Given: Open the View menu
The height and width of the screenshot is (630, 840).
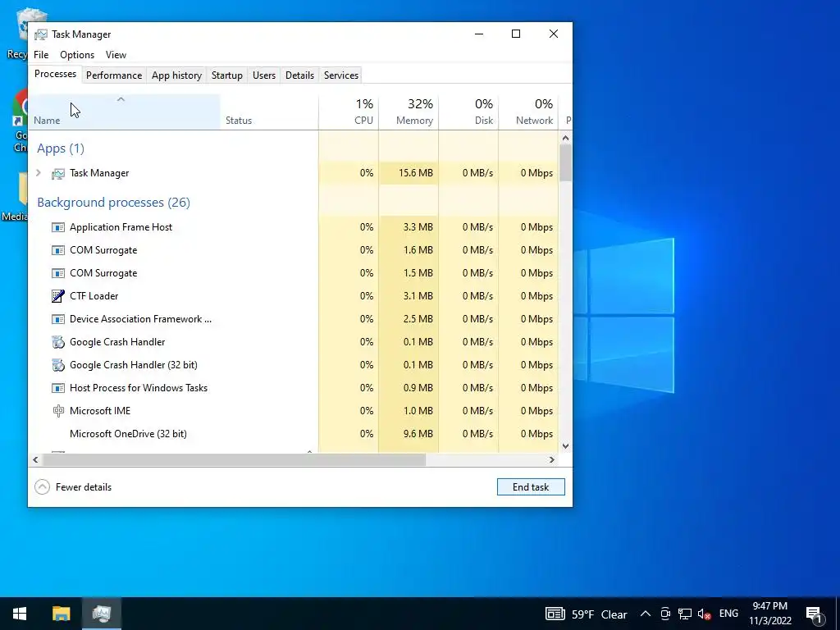Looking at the screenshot, I should tap(116, 55).
